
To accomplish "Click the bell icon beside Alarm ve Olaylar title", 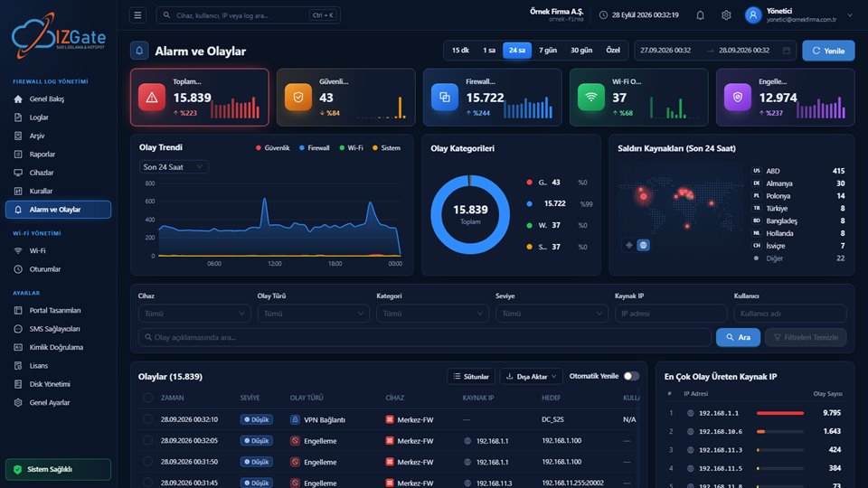I will [139, 51].
